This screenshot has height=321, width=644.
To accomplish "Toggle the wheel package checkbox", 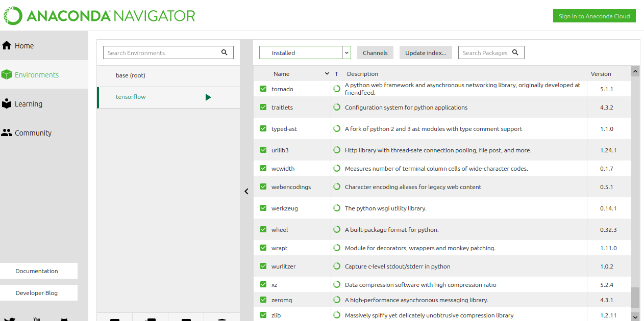I will pos(263,229).
